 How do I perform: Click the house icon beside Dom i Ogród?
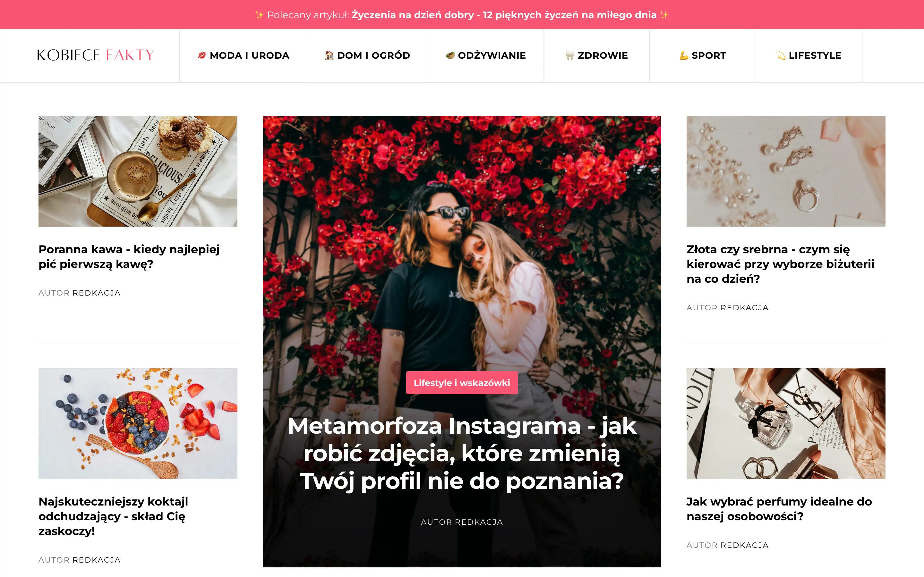[x=329, y=55]
